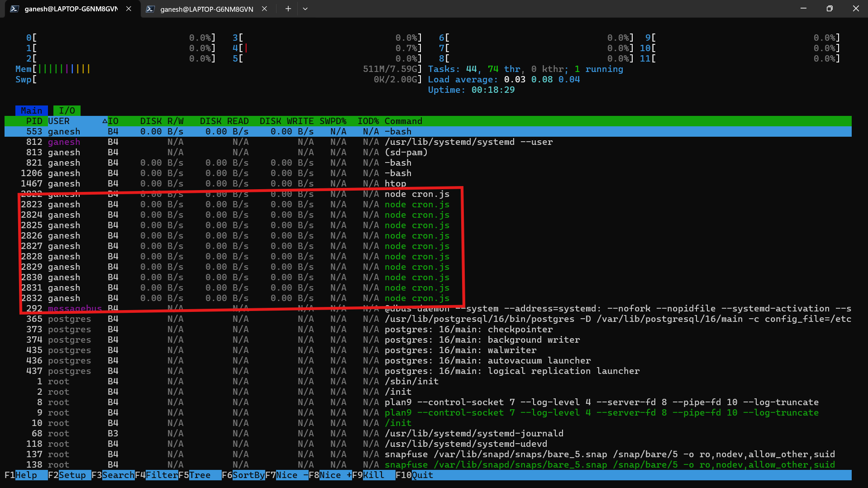Switch to htop I/O screen tab
The height and width of the screenshot is (488, 868).
point(67,110)
